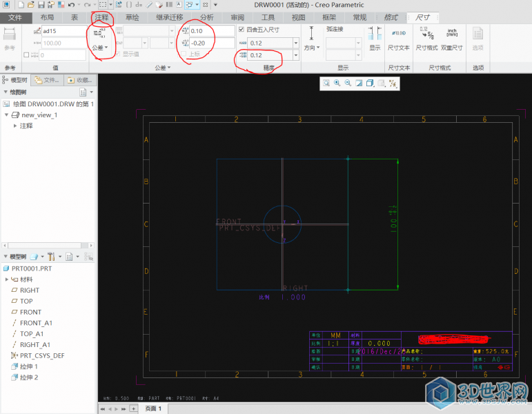The height and width of the screenshot is (414, 532).
Task: Click the Zoom In magnifier icon
Action: [x=337, y=83]
